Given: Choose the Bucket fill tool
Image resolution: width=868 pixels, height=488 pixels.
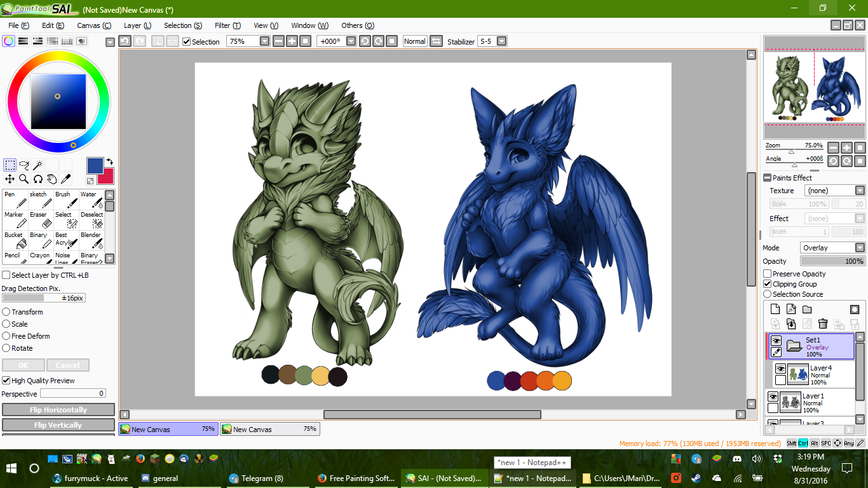Looking at the screenshot, I should pos(15,240).
